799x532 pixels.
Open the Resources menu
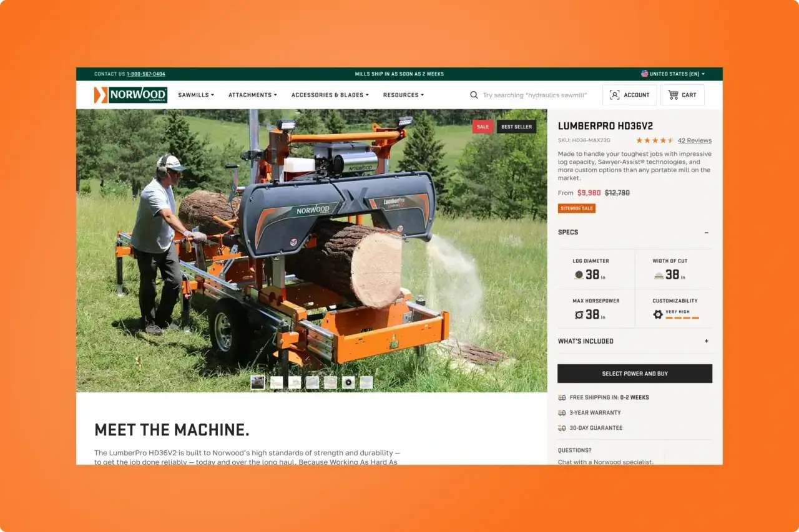[403, 95]
